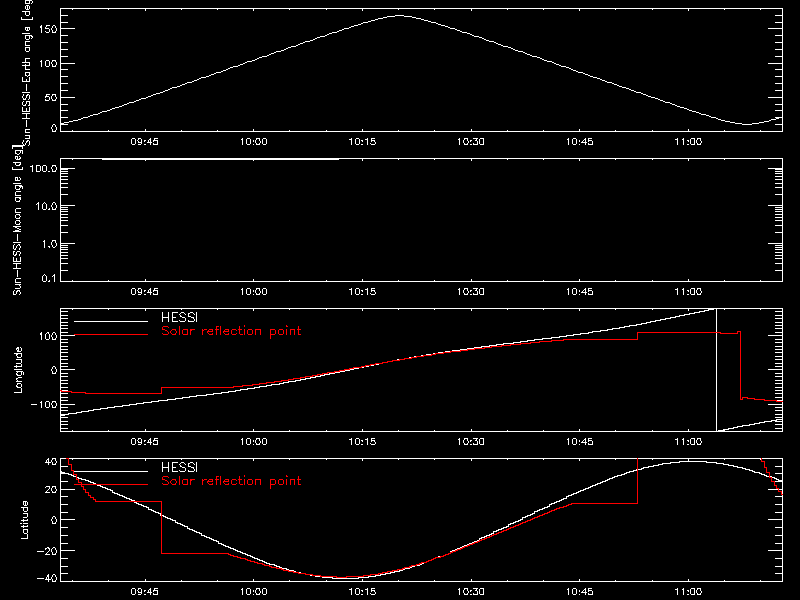This screenshot has height=600, width=800.
Task: Click the 10:00 label under Latitude plot
Action: pos(254,592)
